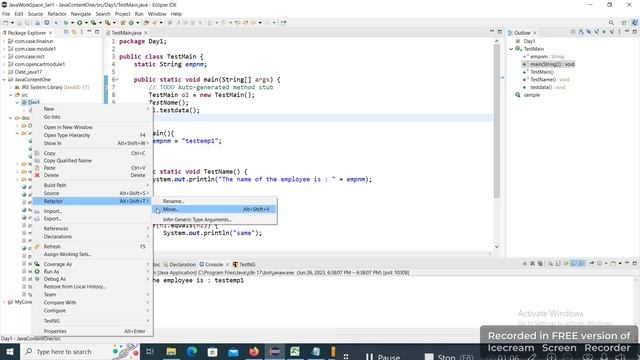Toggle Hide Non-Public Members in Outline toolbar
This screenshot has height=360, width=640.
point(604,32)
